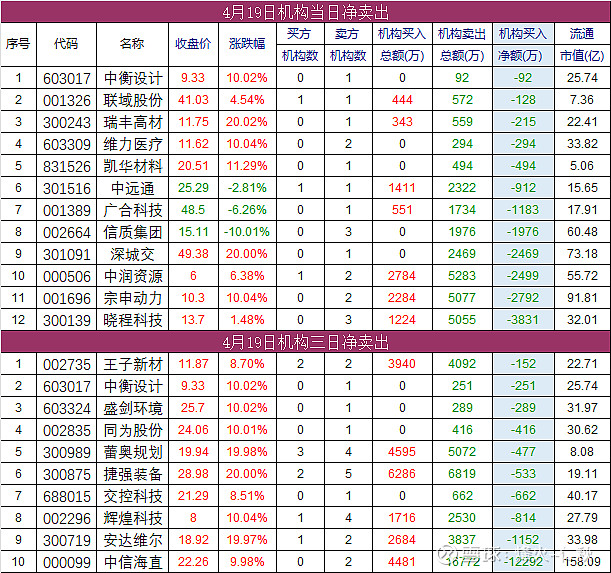Select the name cell 同为股份
The width and height of the screenshot is (611, 573).
133,430
